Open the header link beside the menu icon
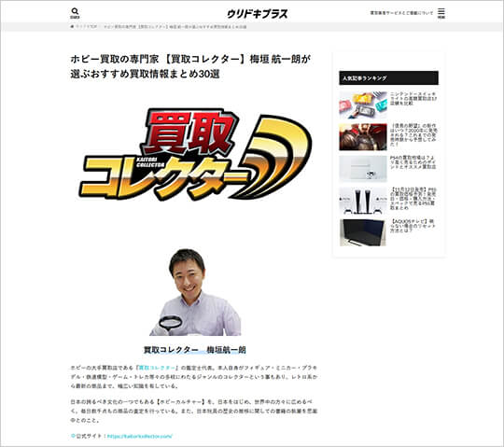This screenshot has width=504, height=447. click(x=401, y=13)
